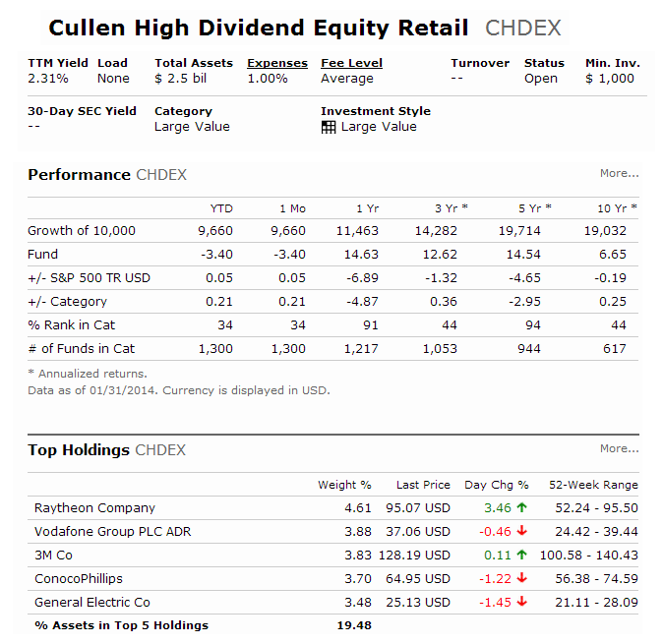The width and height of the screenshot is (663, 644).
Task: Click the Investment Style grid icon
Action: coord(329,127)
